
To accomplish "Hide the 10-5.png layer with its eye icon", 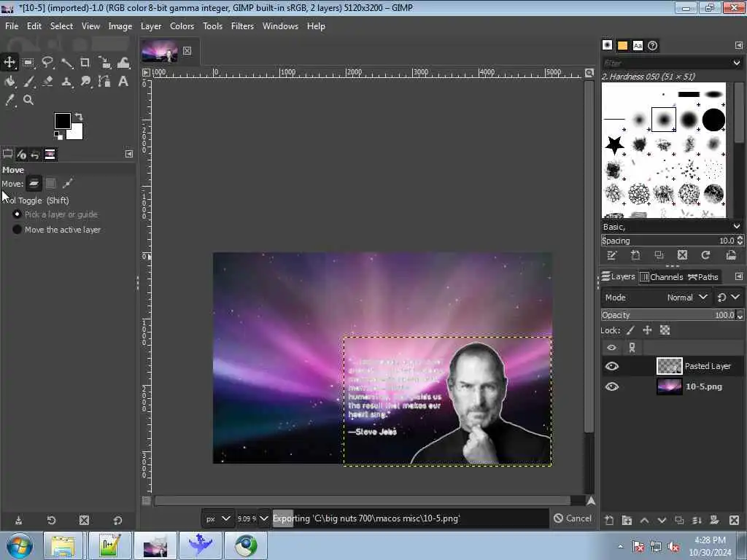I will coord(612,386).
